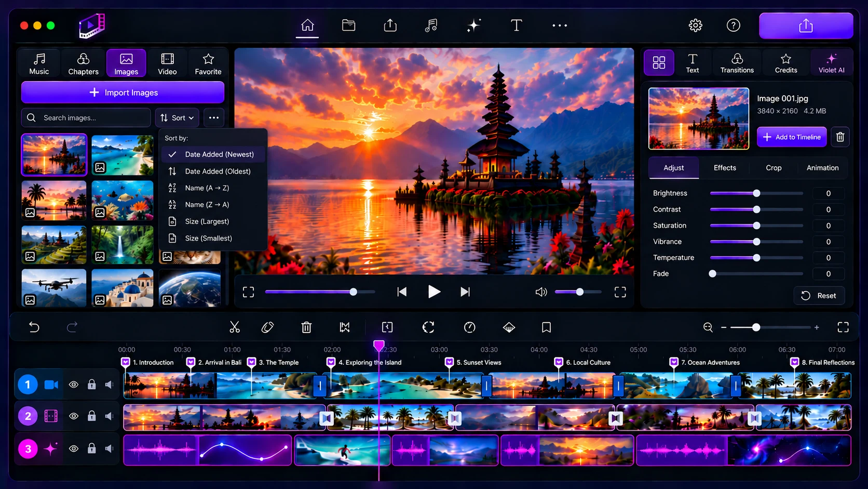Choose Date Added (Oldest) sort option
The height and width of the screenshot is (489, 868).
pyautogui.click(x=213, y=171)
